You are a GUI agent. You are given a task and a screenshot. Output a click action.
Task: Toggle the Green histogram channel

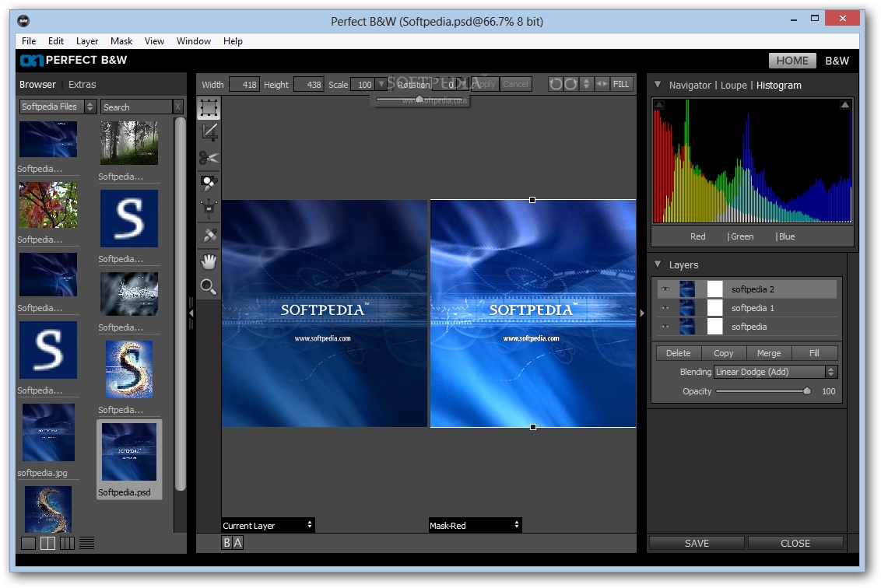tap(741, 236)
